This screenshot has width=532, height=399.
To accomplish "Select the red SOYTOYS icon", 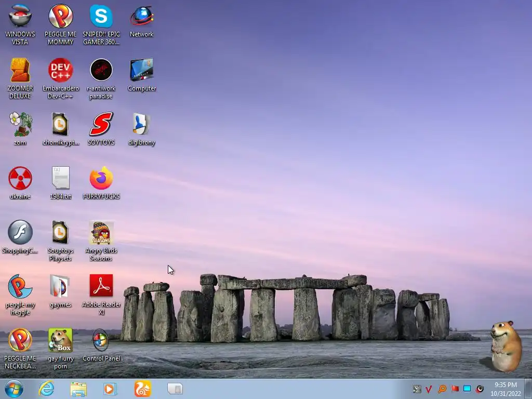I will point(101,129).
